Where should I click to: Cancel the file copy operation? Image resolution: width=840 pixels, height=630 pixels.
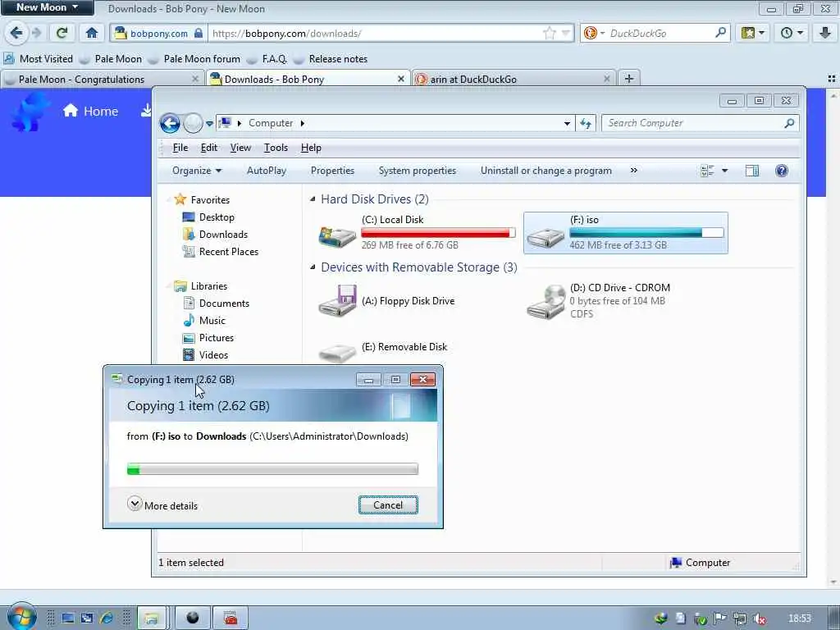click(388, 505)
